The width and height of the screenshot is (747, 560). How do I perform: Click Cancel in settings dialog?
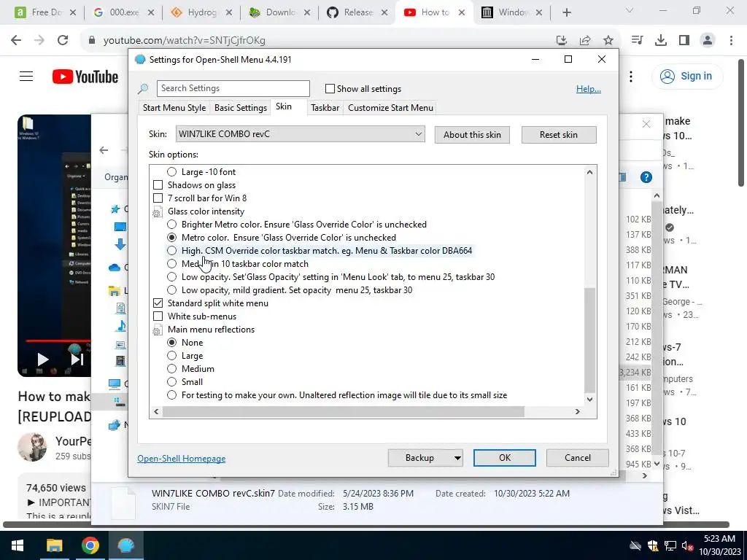pos(578,458)
